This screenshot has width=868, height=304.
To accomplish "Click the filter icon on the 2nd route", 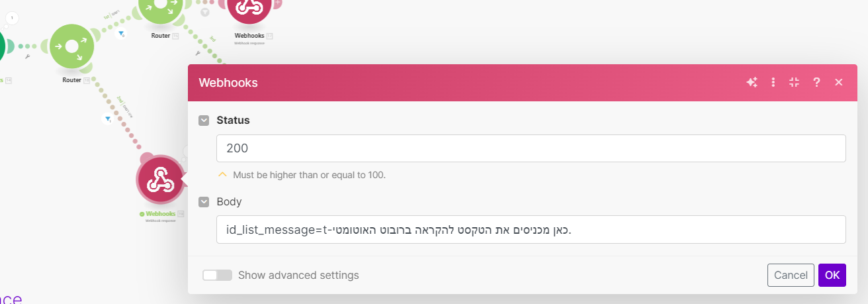I will point(107,119).
